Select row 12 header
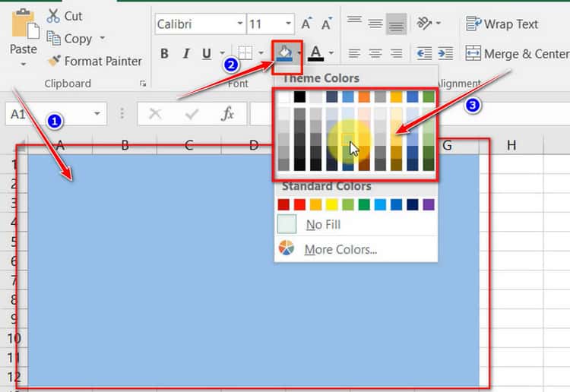 point(14,377)
